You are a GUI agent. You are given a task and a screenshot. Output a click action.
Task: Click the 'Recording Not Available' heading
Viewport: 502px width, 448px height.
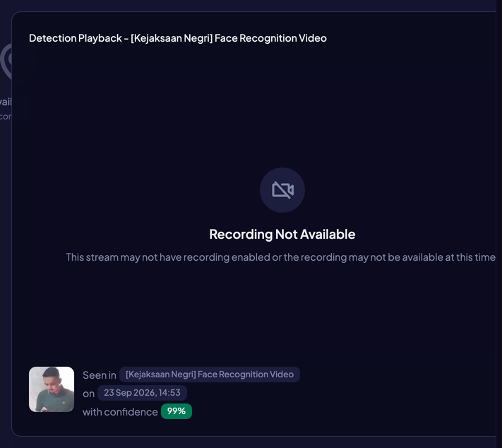point(282,235)
